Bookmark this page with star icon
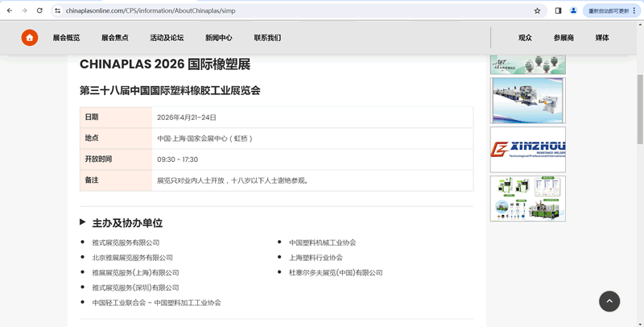The height and width of the screenshot is (327, 644). click(537, 10)
